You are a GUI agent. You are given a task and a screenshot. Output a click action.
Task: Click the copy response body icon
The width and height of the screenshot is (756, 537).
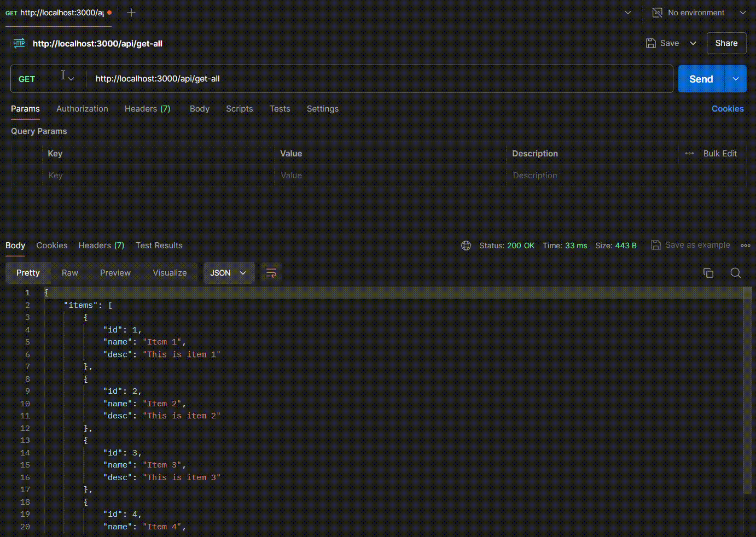click(x=708, y=273)
